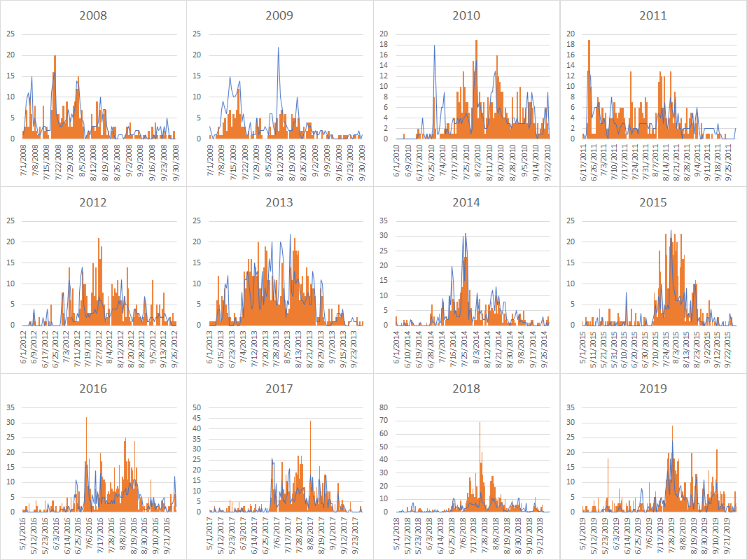Select the 2019 chart title

pos(652,388)
